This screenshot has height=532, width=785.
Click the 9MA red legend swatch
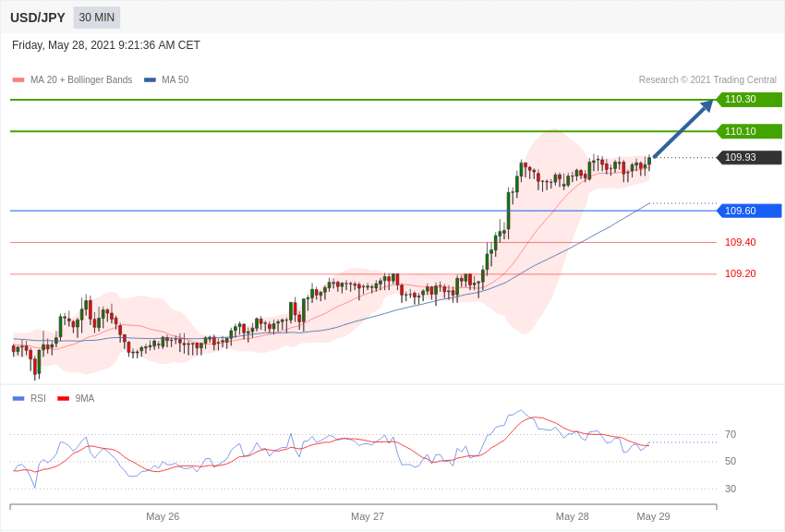coord(63,398)
